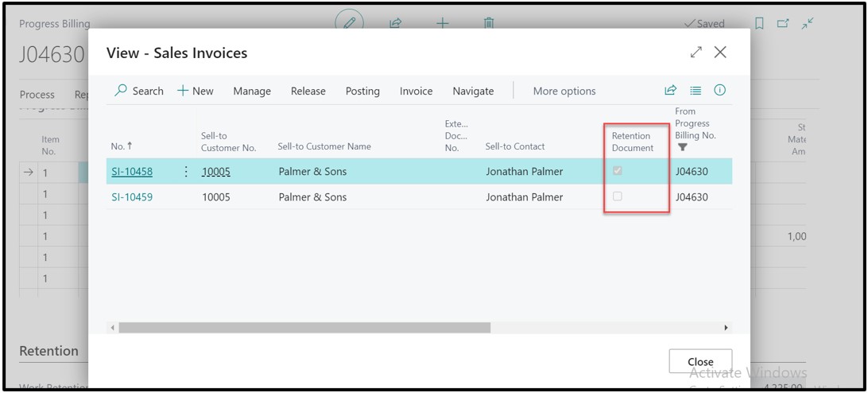Click the horizontal scrollbar thumb
Image resolution: width=868 pixels, height=393 pixels.
pyautogui.click(x=304, y=327)
